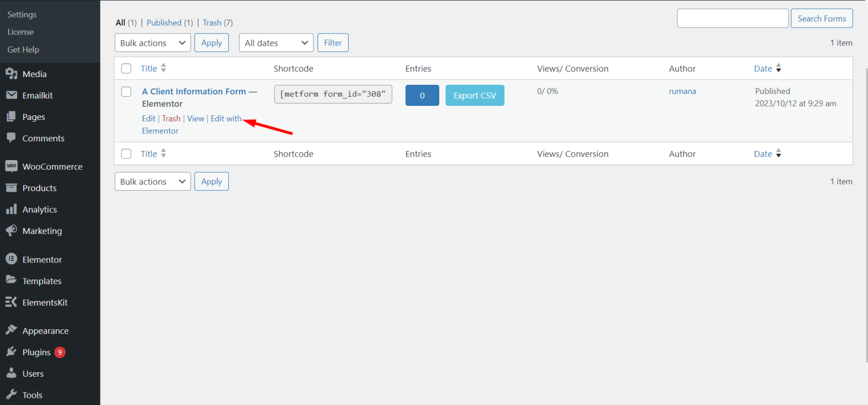Select the Analytics sidebar icon
This screenshot has width=868, height=405.
(x=12, y=209)
